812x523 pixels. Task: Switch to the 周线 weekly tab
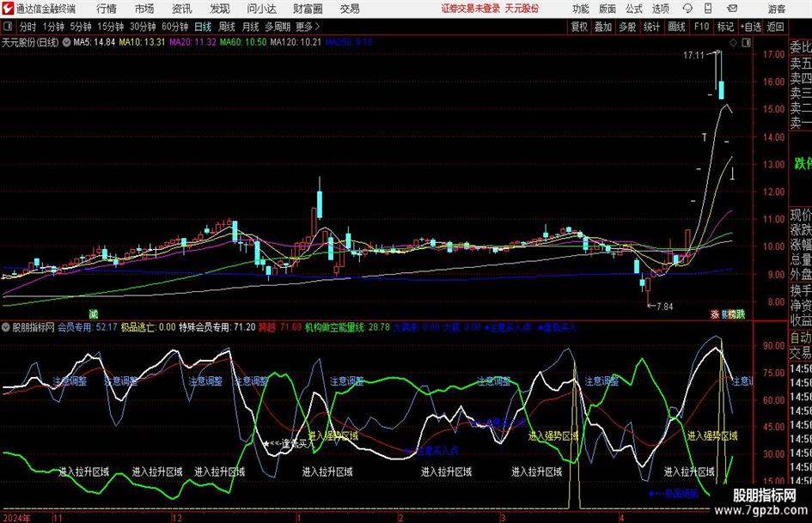[x=227, y=27]
